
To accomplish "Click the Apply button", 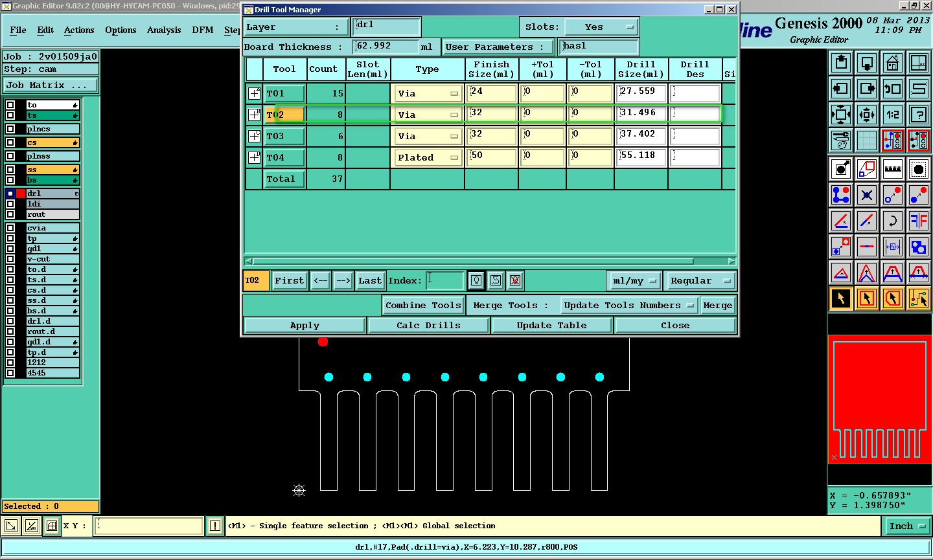I will pos(305,326).
